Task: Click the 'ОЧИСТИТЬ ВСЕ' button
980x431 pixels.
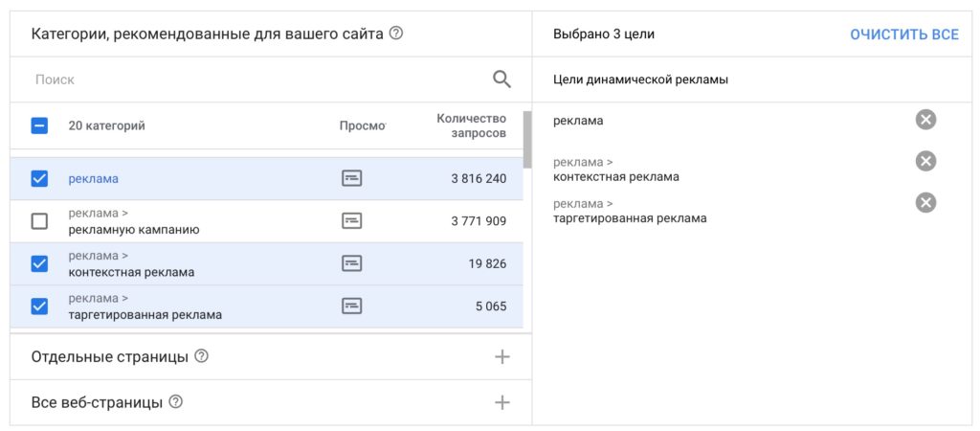Action: [x=903, y=34]
